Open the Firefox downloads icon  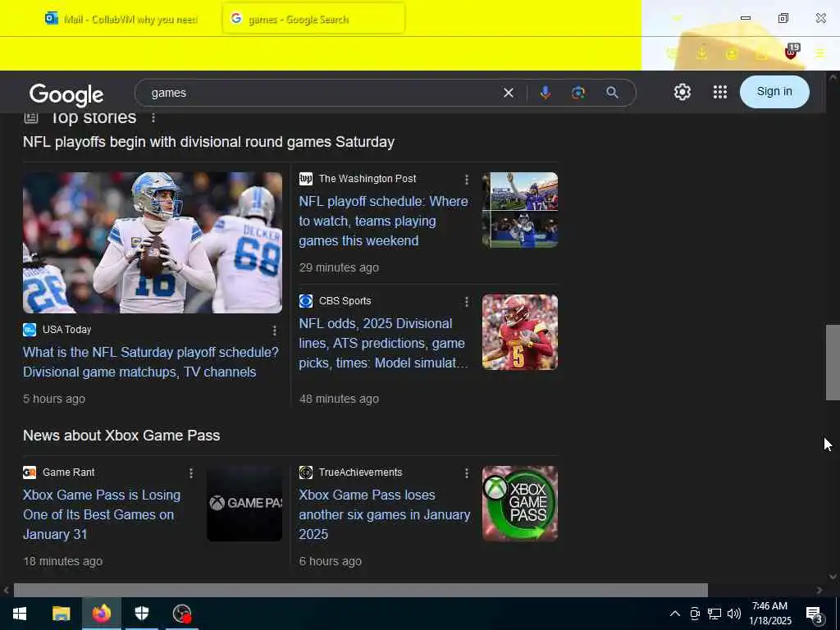pos(701,53)
